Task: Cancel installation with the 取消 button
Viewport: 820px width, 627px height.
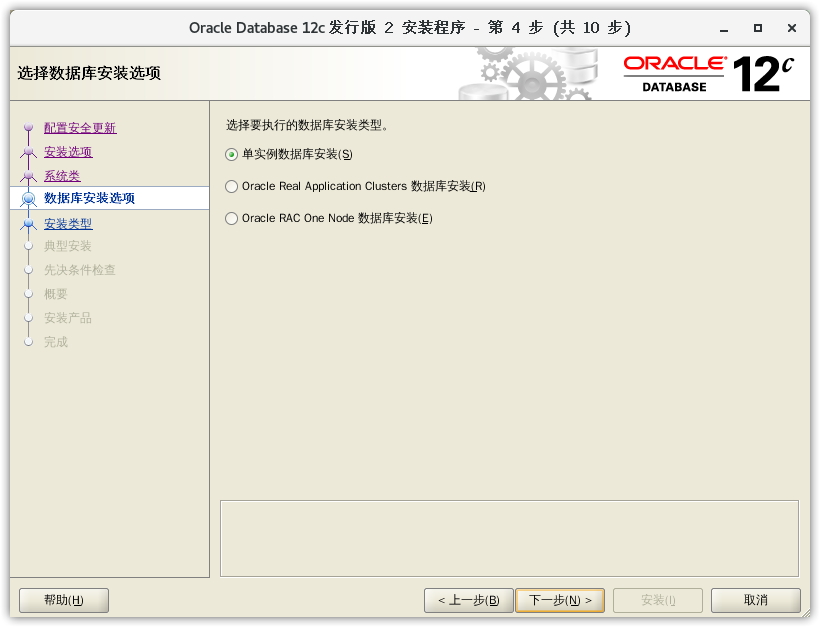Action: [x=756, y=600]
